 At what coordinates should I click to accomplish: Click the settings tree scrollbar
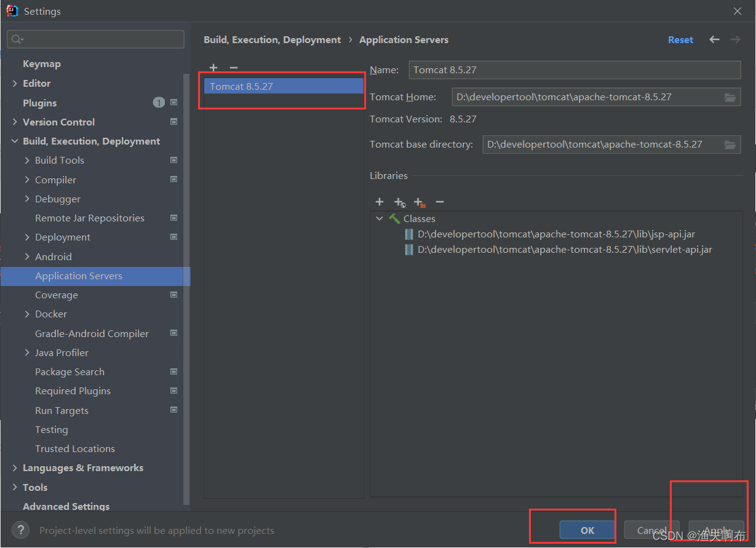187,289
